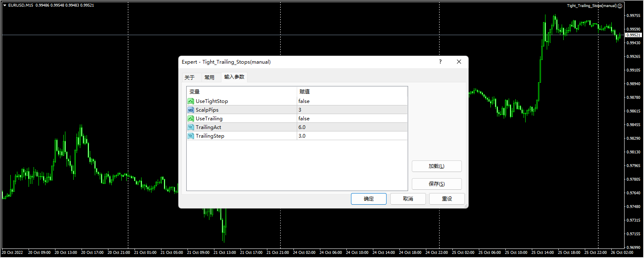Open the EURUSD,M15 chart triangle menu
Image resolution: width=644 pixels, height=258 pixels.
coord(5,5)
